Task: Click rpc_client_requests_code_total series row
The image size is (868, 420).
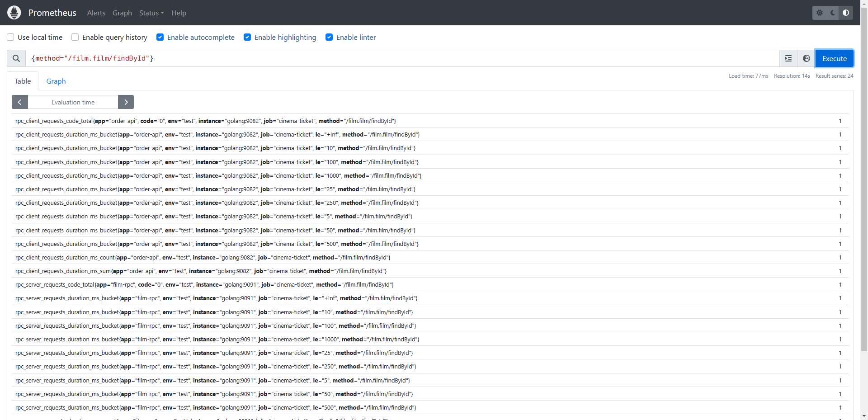Action: [x=430, y=121]
